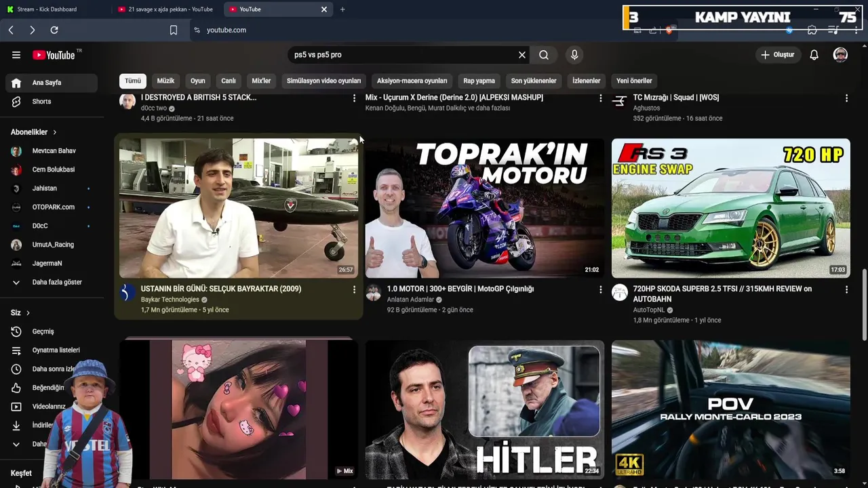Start voice search with microphone icon
This screenshot has height=488, width=868.
tap(574, 55)
